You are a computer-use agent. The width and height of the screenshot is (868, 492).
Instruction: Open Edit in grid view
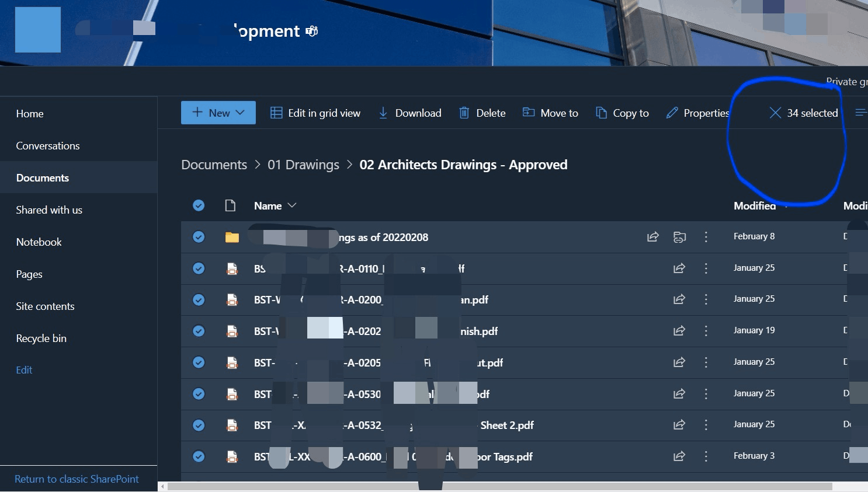tap(315, 113)
